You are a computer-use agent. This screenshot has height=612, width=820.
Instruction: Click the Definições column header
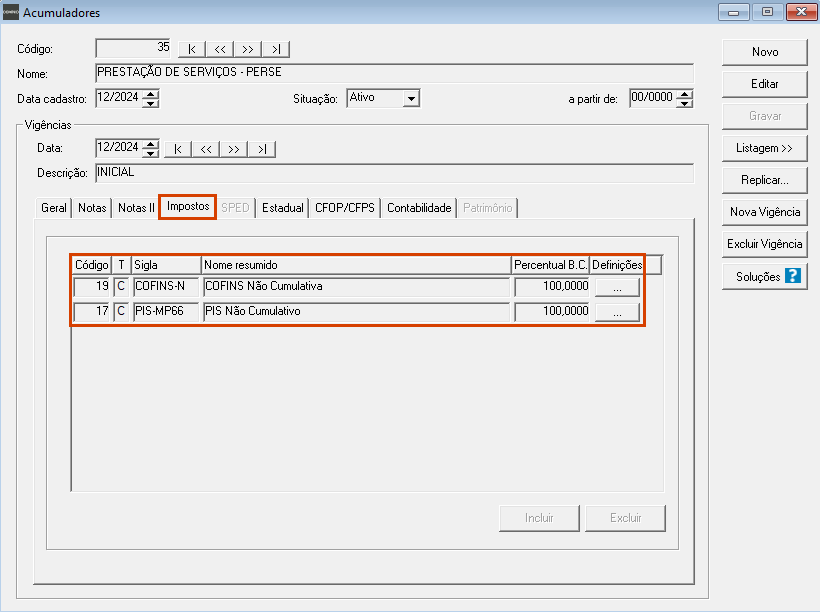click(617, 265)
